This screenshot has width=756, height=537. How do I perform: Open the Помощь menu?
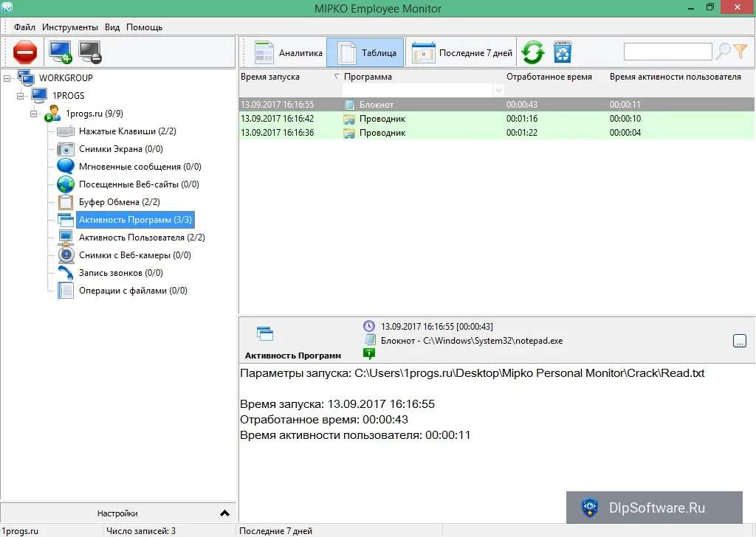click(144, 27)
